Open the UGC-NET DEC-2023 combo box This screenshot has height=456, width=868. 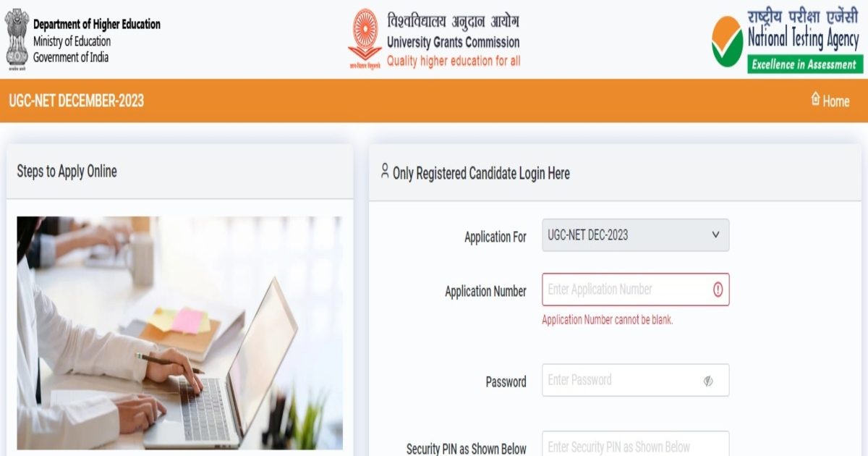(x=635, y=235)
